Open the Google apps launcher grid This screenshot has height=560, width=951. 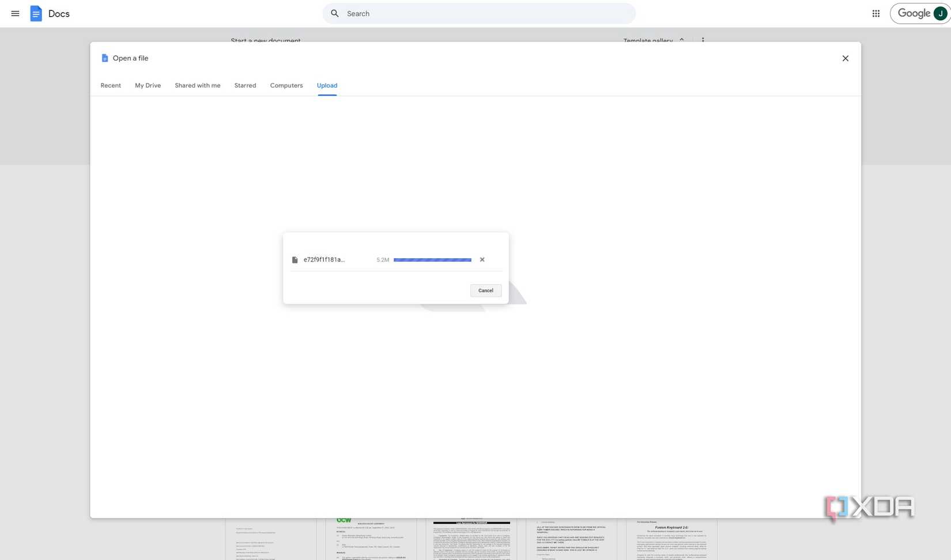coord(875,13)
